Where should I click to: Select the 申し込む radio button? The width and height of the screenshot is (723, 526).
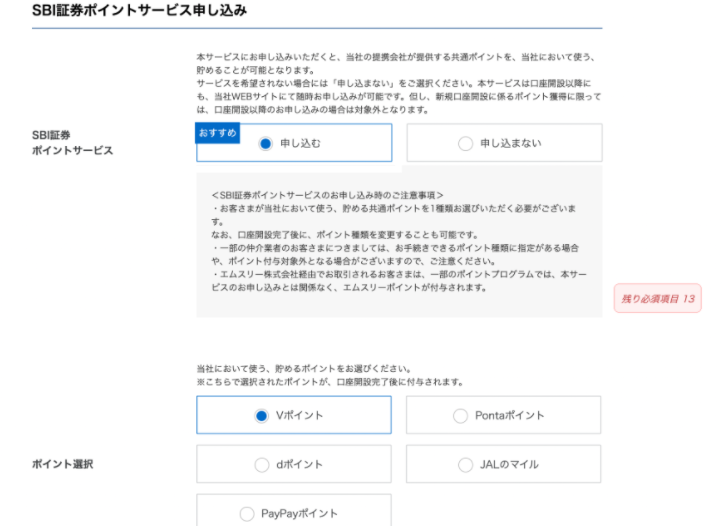[x=265, y=143]
